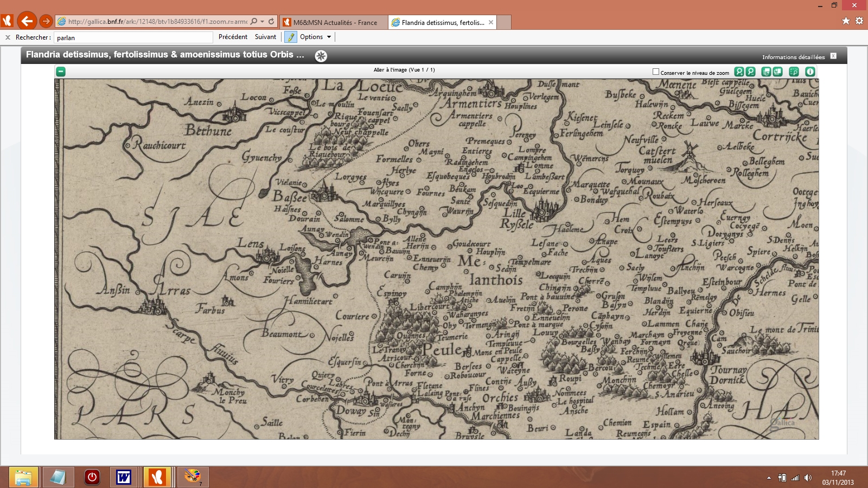Click the MSN butterfly logo at window corner
This screenshot has height=488, width=868.
tap(7, 21)
